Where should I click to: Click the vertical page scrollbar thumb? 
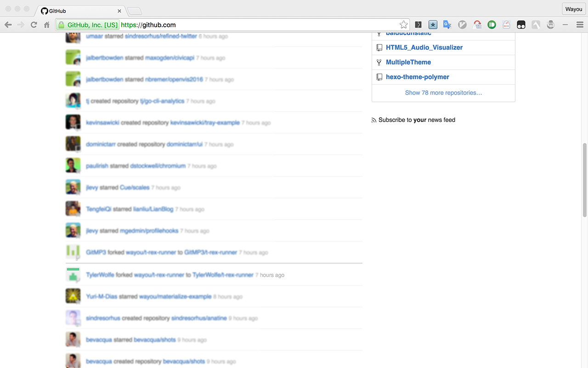point(585,180)
